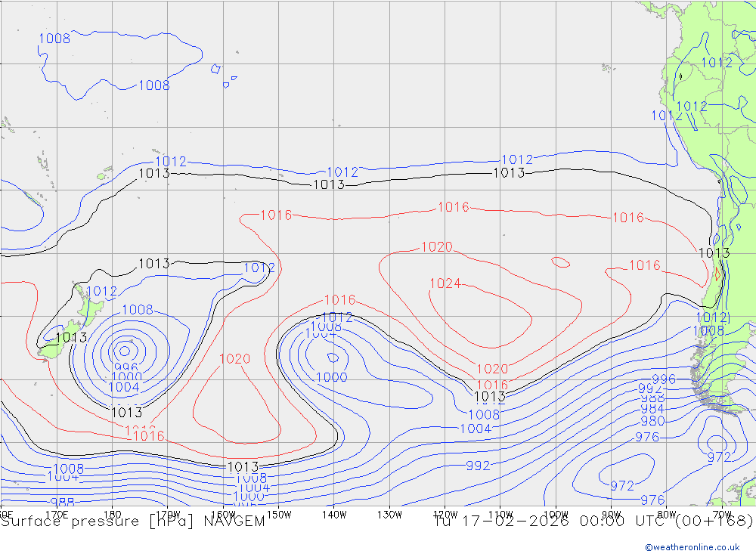Viewport: 756px width, 554px height.
Task: Click the 1020 label just below the 1024 contour
Action: (492, 369)
